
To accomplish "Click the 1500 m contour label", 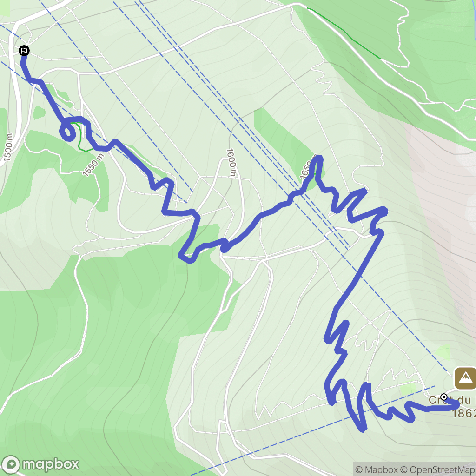I will click(8, 147).
